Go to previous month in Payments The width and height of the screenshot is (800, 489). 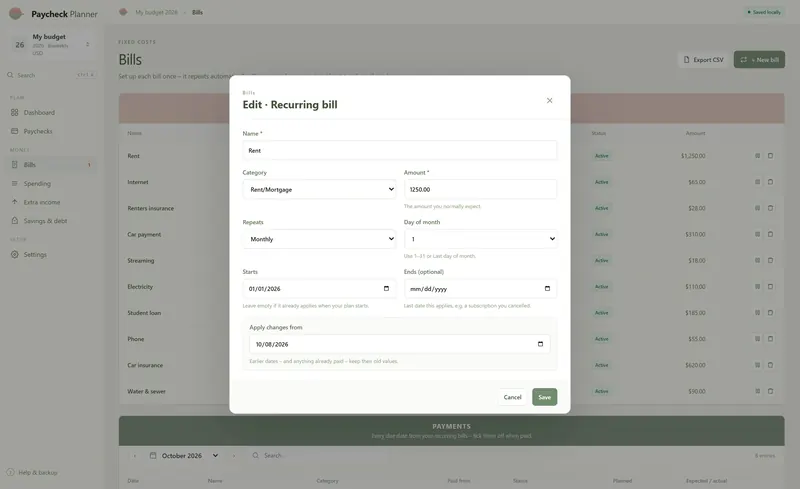point(135,456)
